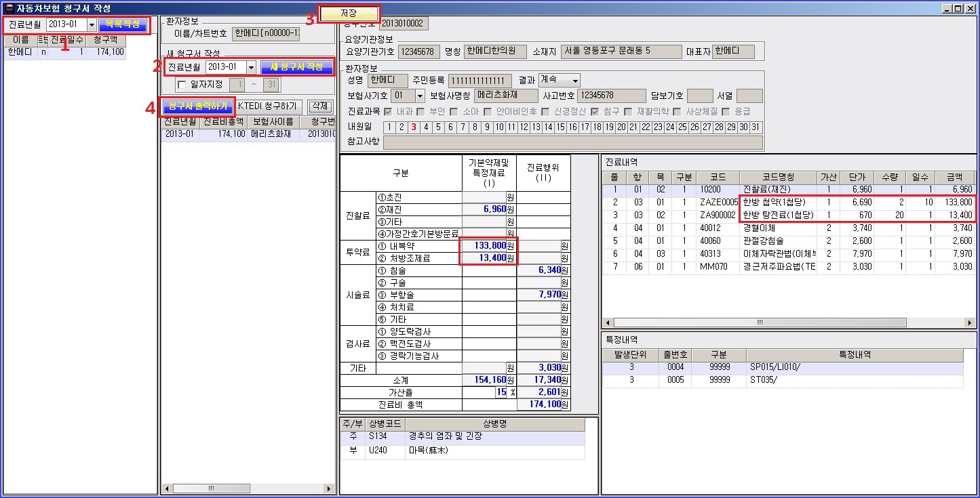
Task: Click the 청구액 column header in the patient list
Action: coord(106,40)
